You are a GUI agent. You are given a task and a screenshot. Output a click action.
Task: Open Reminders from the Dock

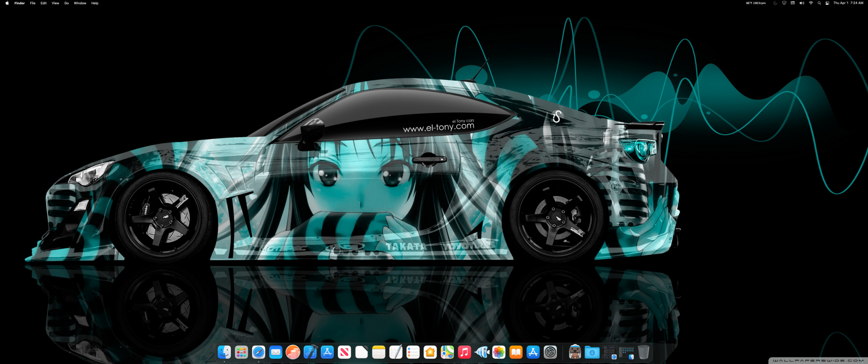tap(413, 352)
